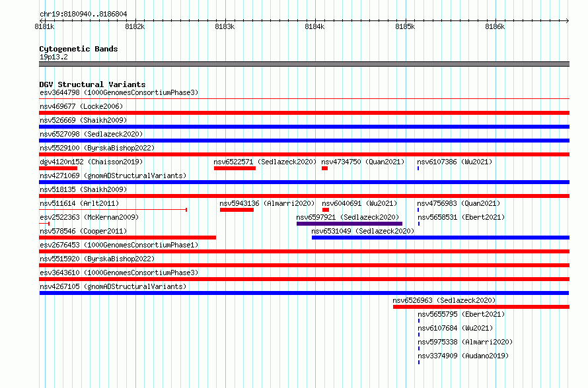Open the nsv4271069 (gnomADStructuralVariants) entry
The image size is (588, 388).
113,176
